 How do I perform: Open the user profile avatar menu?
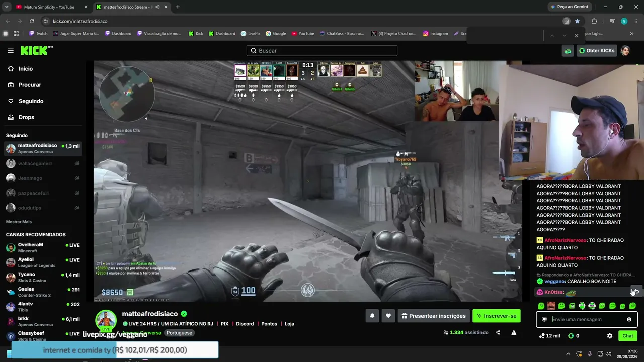[x=625, y=51]
